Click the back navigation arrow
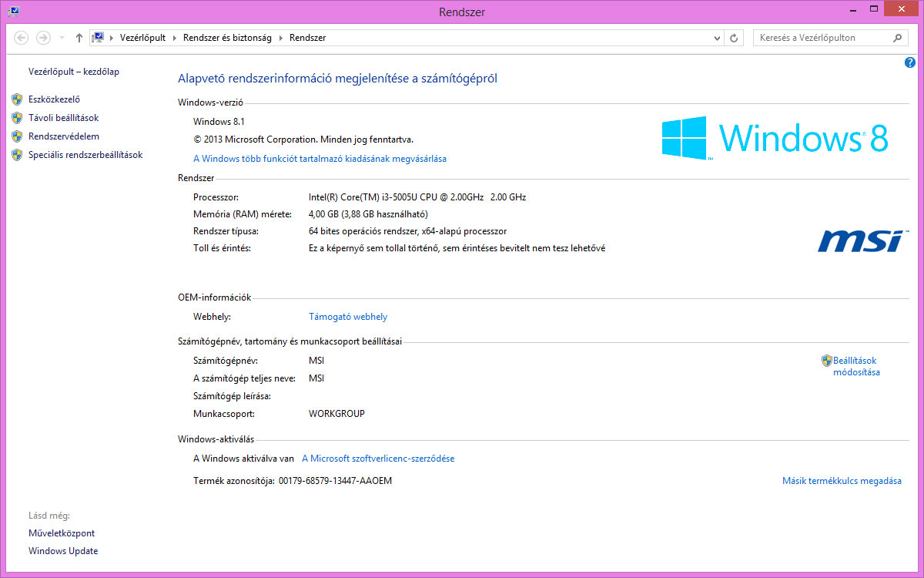This screenshot has width=924, height=578. (x=22, y=38)
